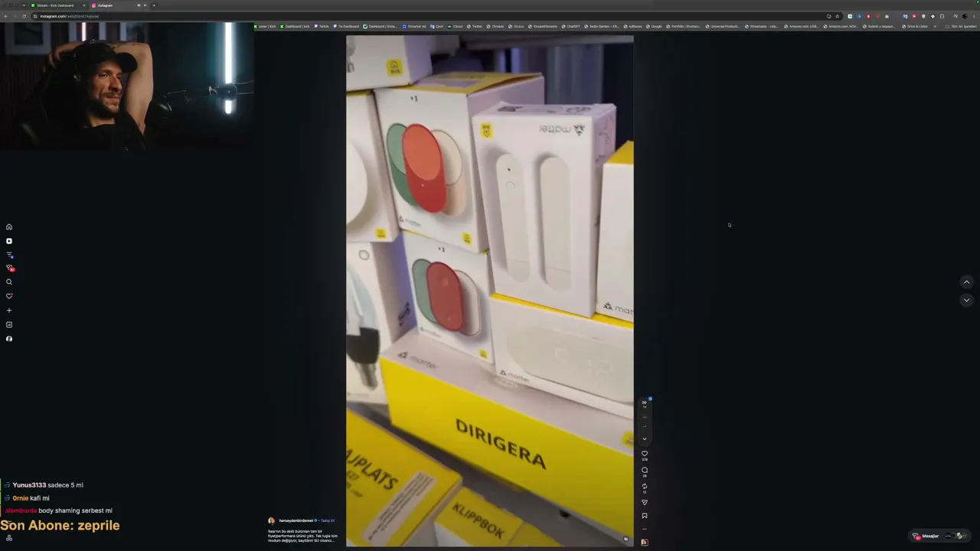The width and height of the screenshot is (980, 551).
Task: Open the browser three-dot menu
Action: pyautogui.click(x=973, y=16)
